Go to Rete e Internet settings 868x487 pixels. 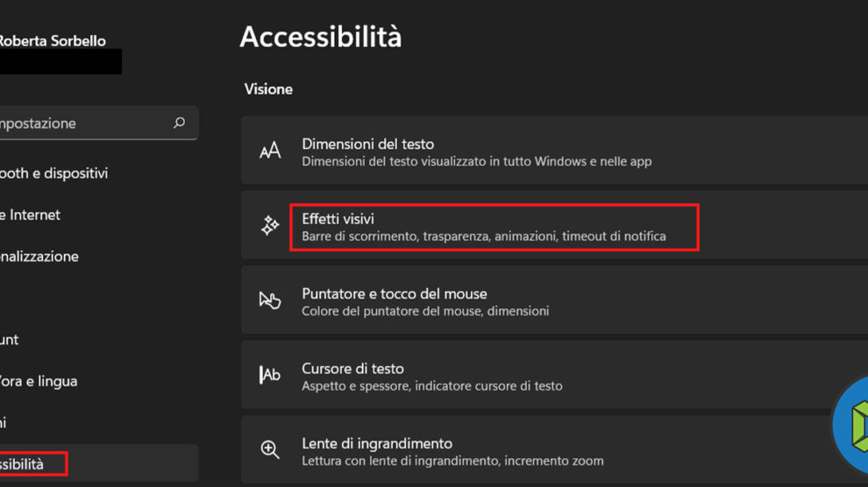point(31,215)
